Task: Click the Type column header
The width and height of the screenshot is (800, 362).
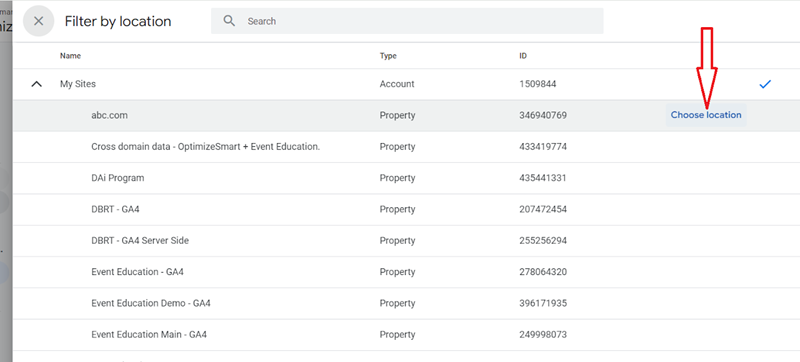Action: pos(388,56)
